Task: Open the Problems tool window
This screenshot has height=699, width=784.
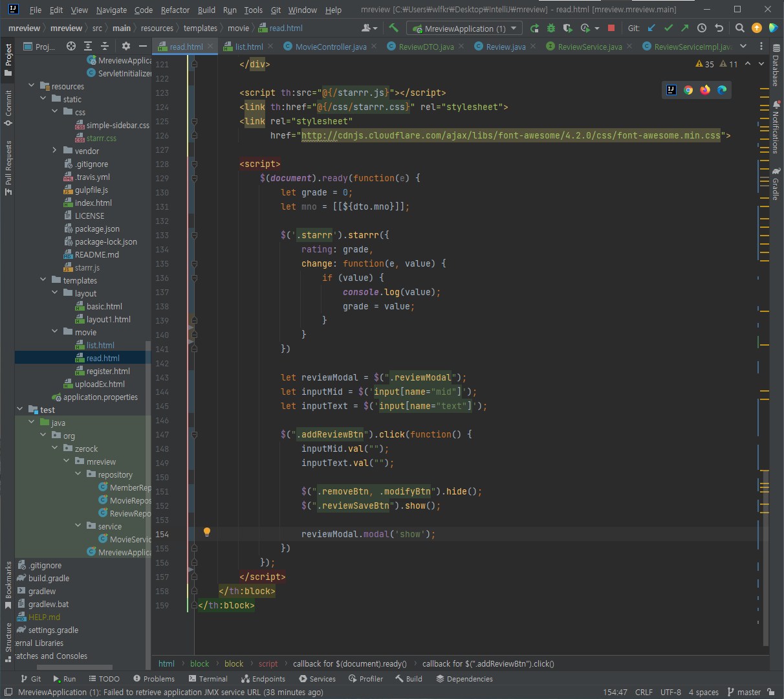Action: (154, 679)
